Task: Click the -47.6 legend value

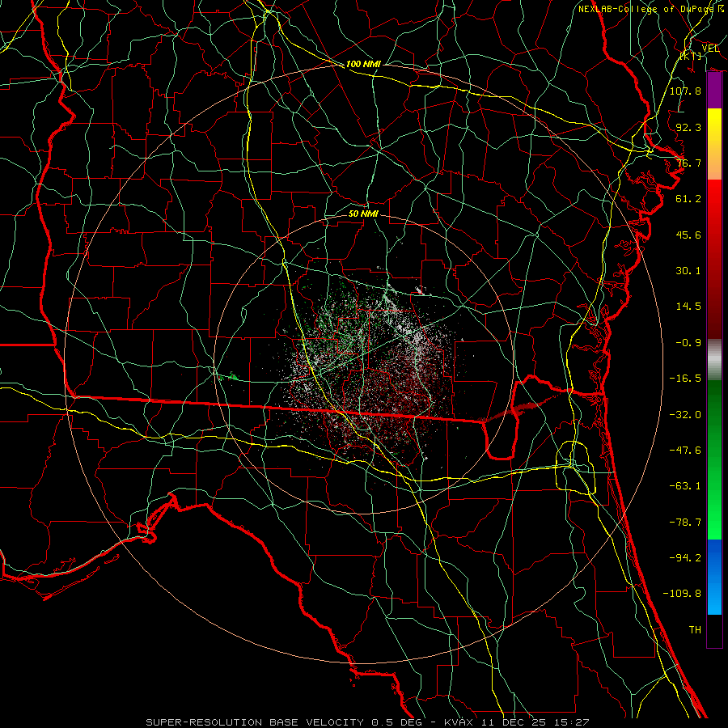Action: [685, 451]
